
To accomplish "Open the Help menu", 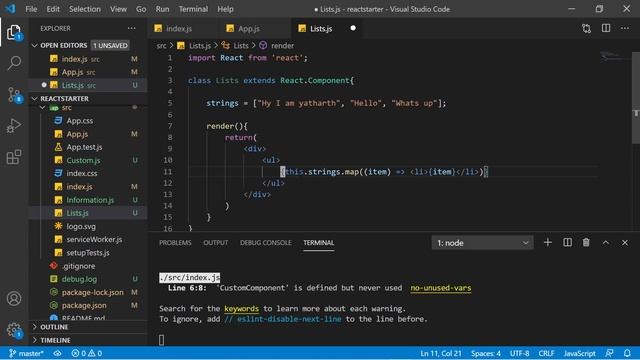I will 225,9.
